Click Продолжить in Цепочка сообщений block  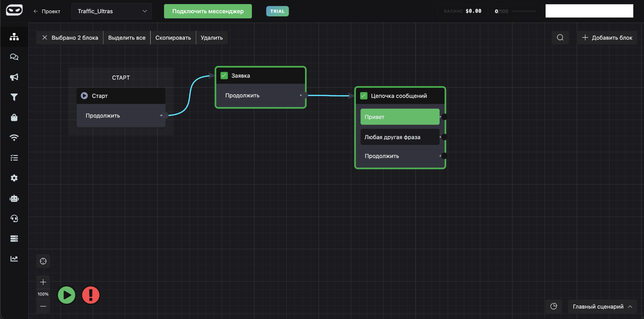coord(400,156)
